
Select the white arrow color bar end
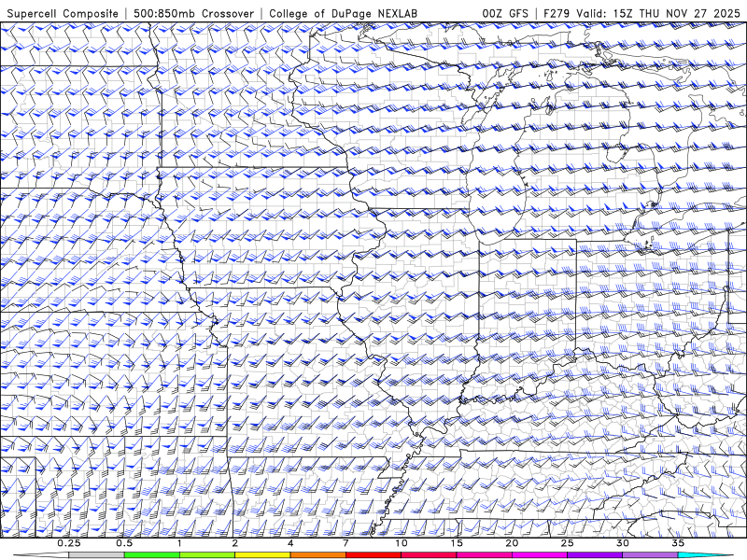tap(41, 555)
